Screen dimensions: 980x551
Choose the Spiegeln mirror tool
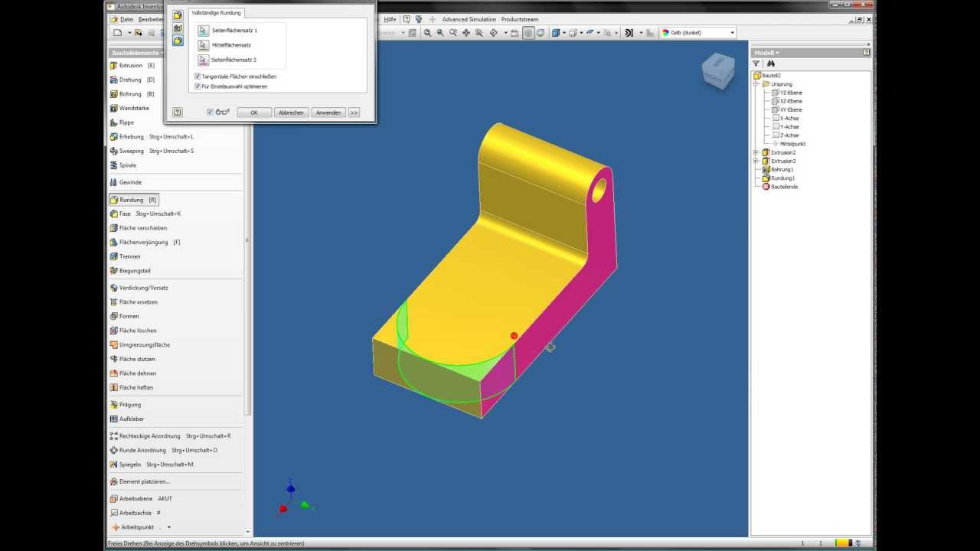pos(152,465)
